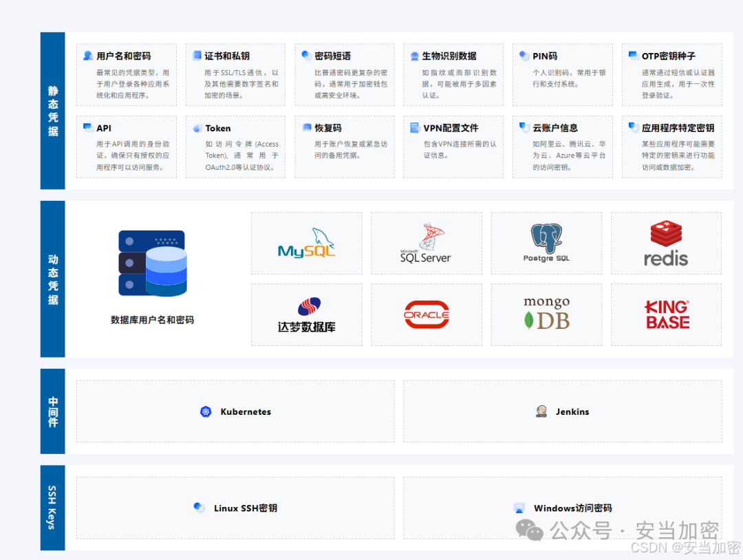Select the KingBase logo tile

click(666, 315)
